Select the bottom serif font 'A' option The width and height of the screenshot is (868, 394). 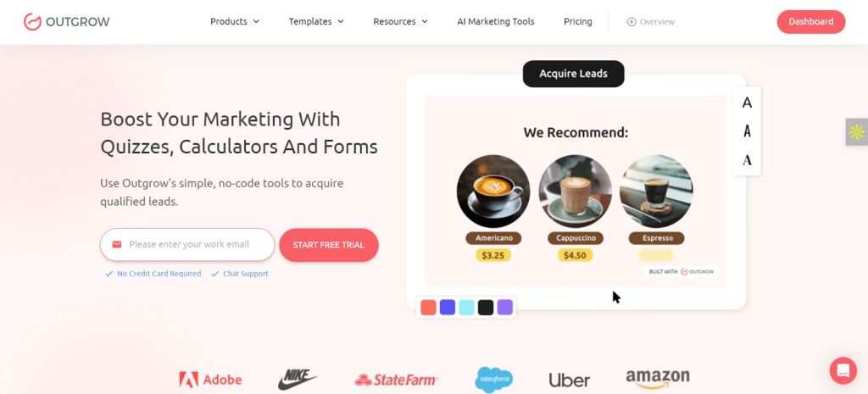pyautogui.click(x=748, y=160)
